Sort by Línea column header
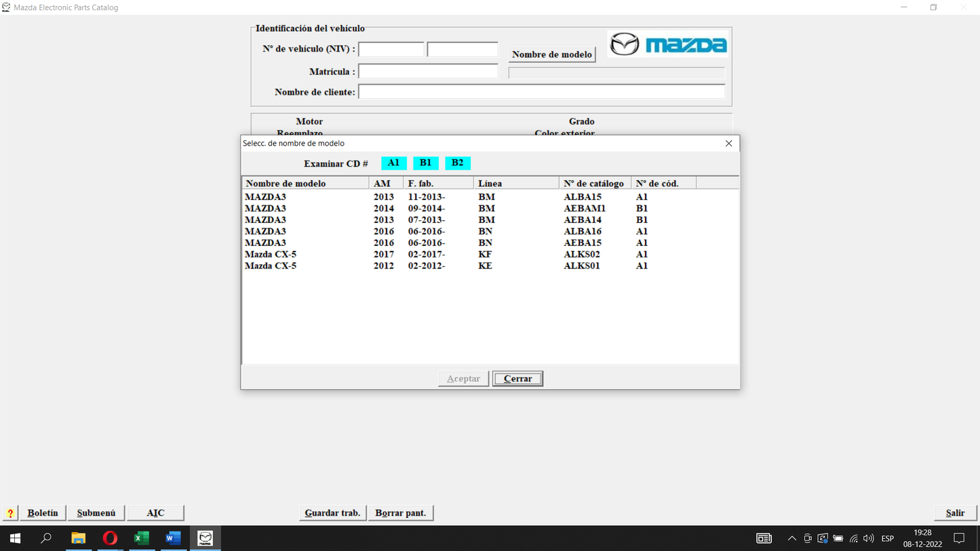 tap(516, 183)
